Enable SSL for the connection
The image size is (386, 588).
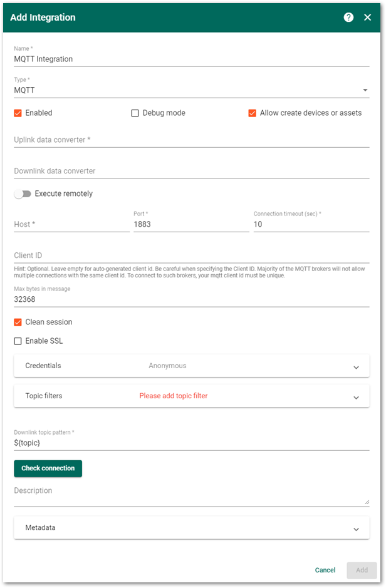[18, 341]
